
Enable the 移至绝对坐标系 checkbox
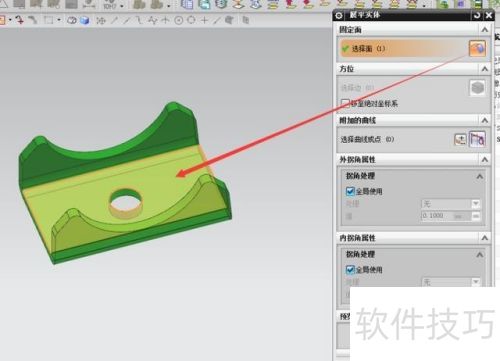click(x=345, y=103)
